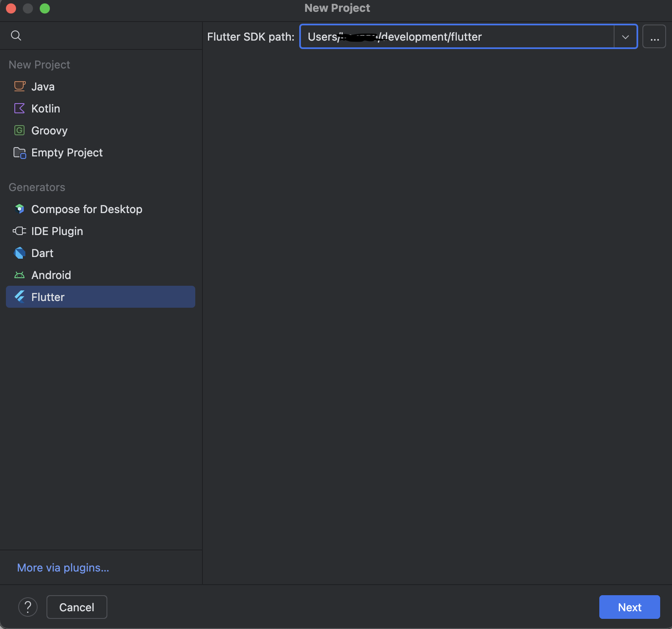
Task: Click the Dart logo icon
Action: (19, 253)
